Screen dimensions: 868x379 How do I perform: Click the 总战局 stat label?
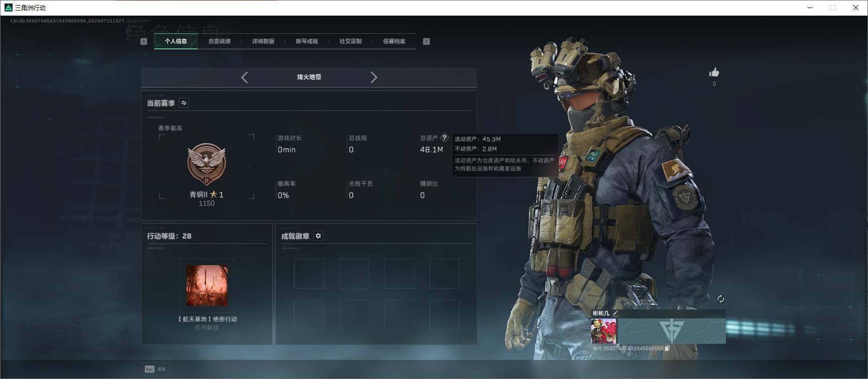coord(358,138)
